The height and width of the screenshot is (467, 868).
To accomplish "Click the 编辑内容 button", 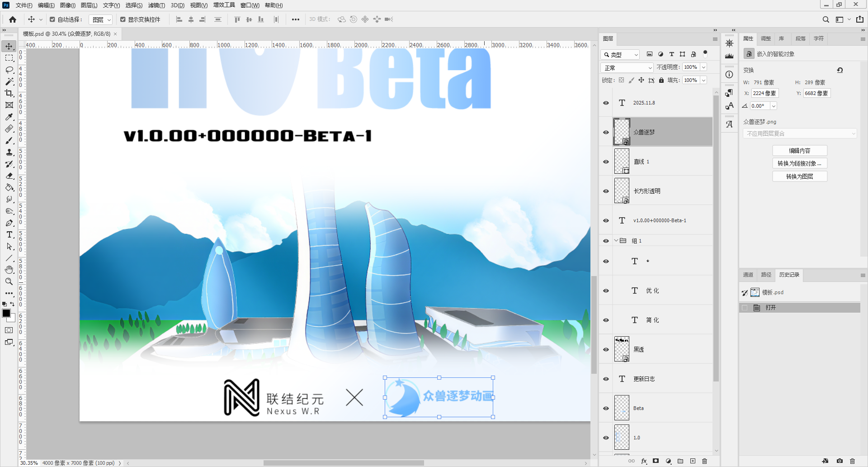I will click(x=799, y=151).
